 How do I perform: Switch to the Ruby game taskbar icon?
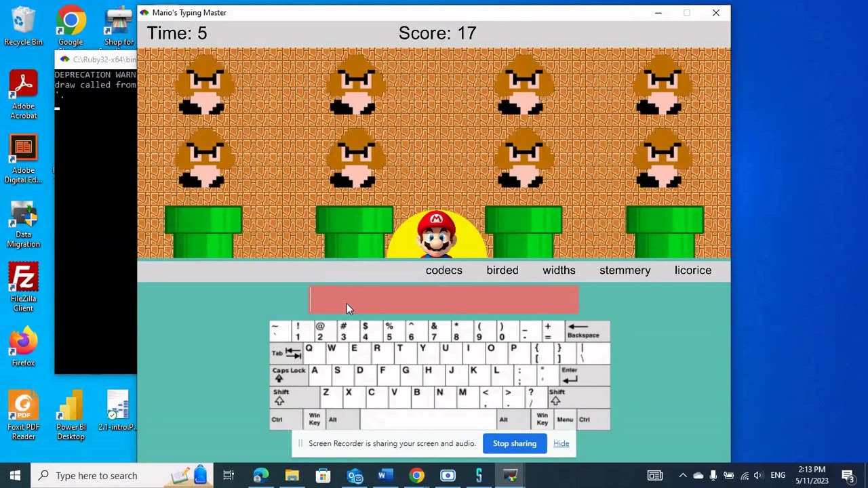[x=510, y=475]
